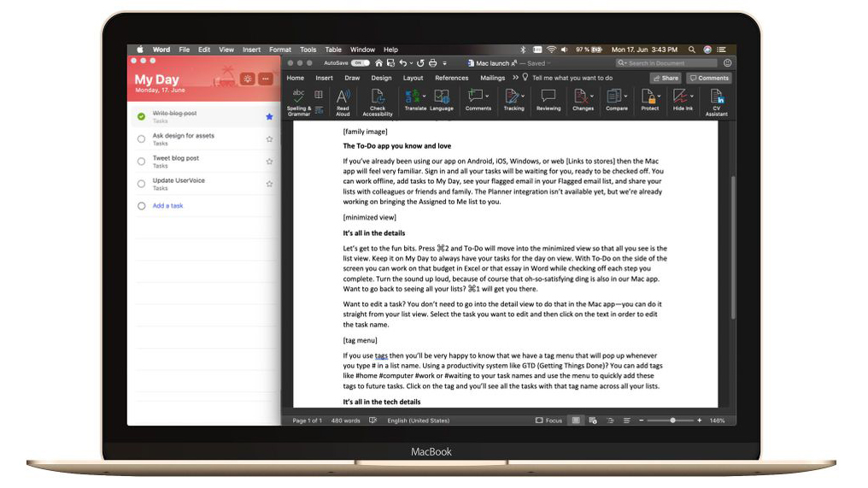Click the zoom slider handle

[672, 420]
